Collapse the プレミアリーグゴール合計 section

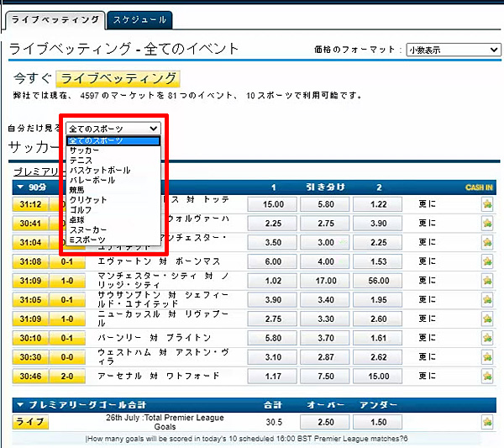(x=20, y=404)
